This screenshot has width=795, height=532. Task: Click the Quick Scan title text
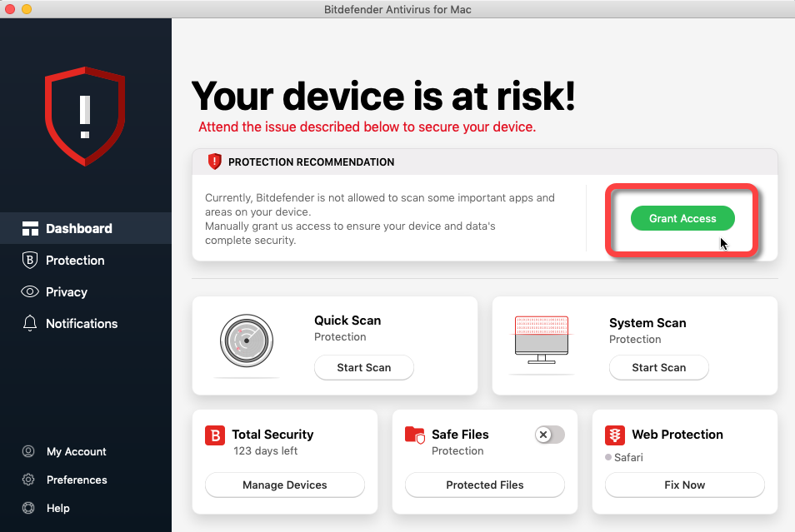[347, 321]
